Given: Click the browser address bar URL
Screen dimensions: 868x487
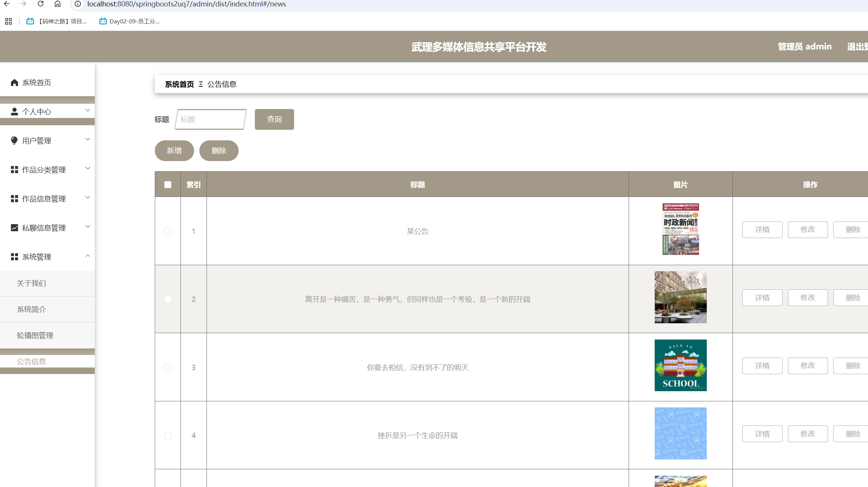Looking at the screenshot, I should [187, 4].
